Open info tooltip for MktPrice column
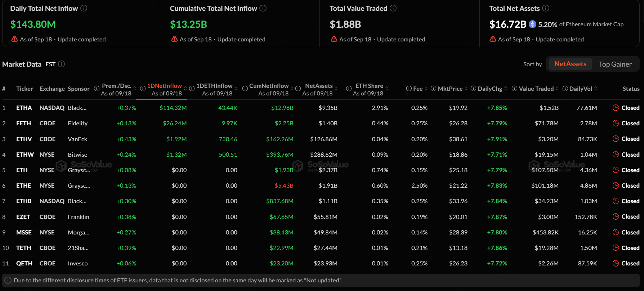Screen dimensions: 644x291 tap(434, 89)
